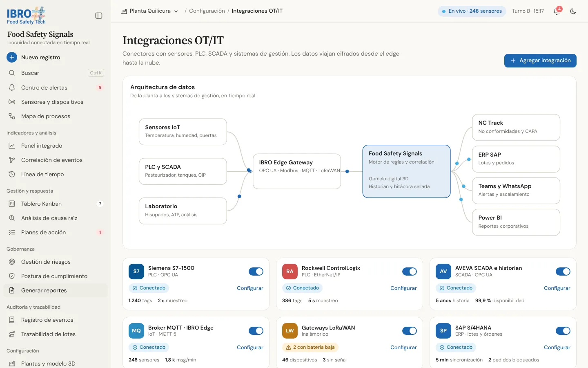Toggle the Gateways LoRaWAN switch

[410, 331]
